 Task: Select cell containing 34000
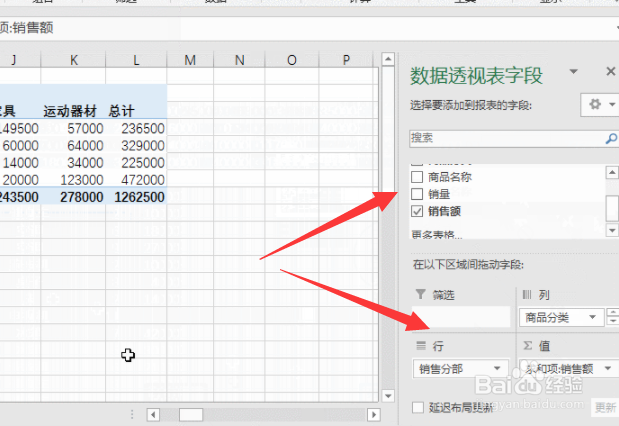click(x=73, y=163)
